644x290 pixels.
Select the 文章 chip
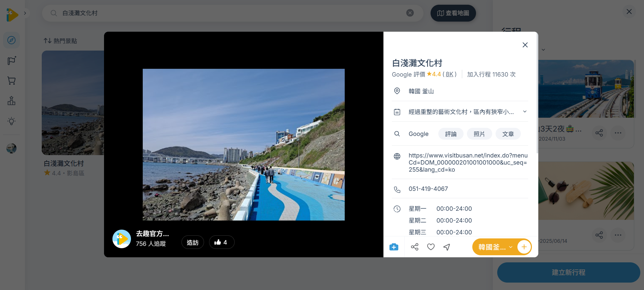[508, 134]
